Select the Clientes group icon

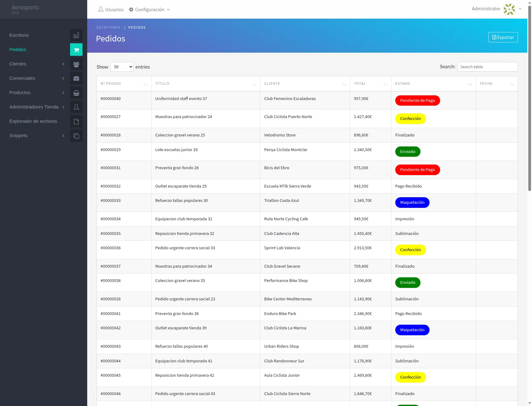pyautogui.click(x=76, y=64)
